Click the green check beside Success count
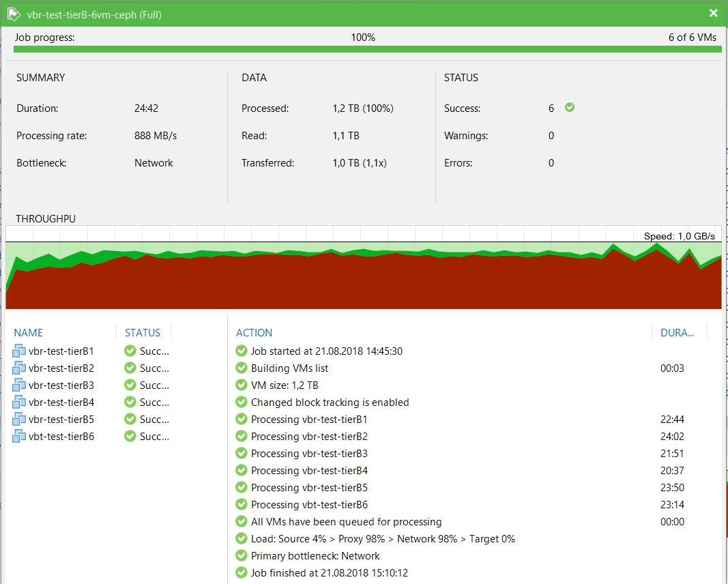Viewport: 728px width, 584px height. coord(570,108)
